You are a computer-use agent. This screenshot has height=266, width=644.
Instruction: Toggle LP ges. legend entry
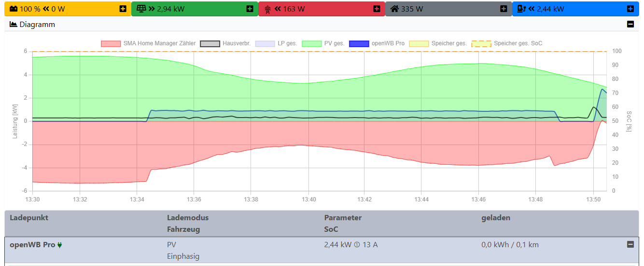(x=276, y=43)
